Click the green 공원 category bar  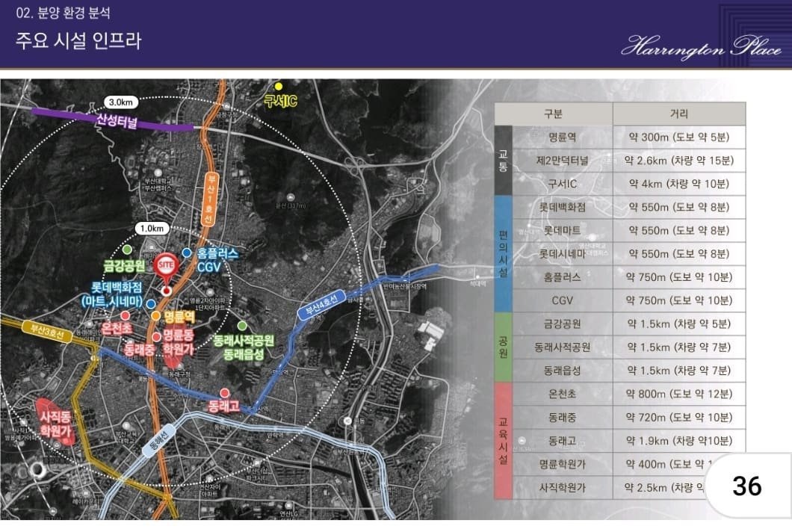[x=503, y=347]
